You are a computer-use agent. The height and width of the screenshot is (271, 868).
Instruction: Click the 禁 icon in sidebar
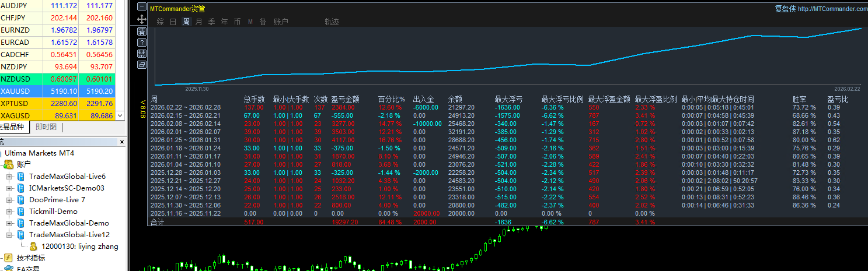141,54
